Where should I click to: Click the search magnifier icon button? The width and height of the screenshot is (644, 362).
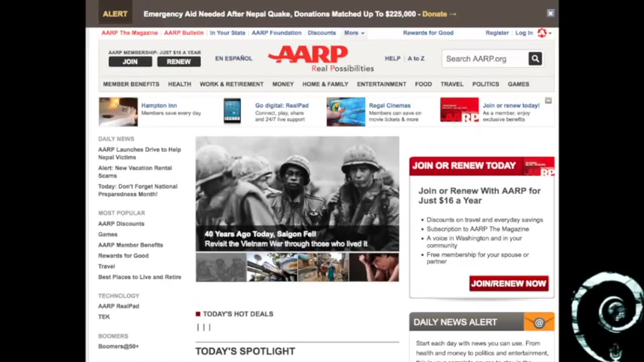click(535, 59)
